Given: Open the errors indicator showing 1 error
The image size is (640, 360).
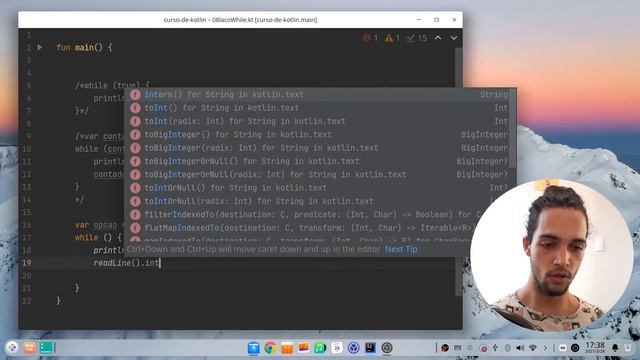Looking at the screenshot, I should 370,38.
